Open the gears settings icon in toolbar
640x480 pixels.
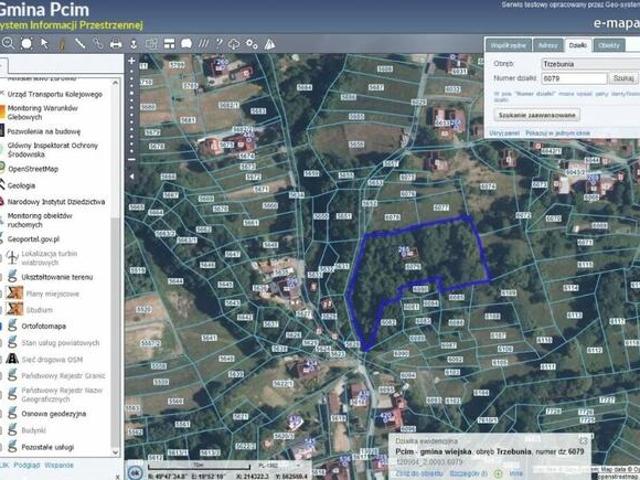[x=251, y=44]
